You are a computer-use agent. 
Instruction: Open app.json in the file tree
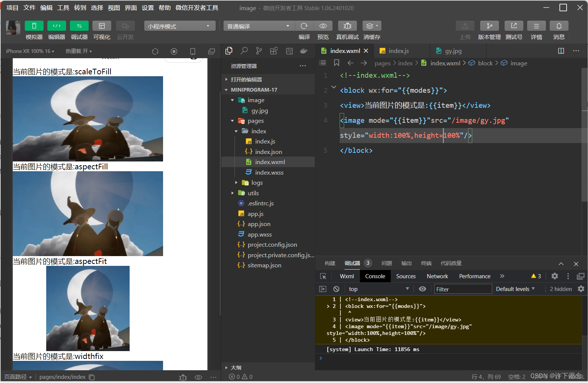(x=268, y=224)
